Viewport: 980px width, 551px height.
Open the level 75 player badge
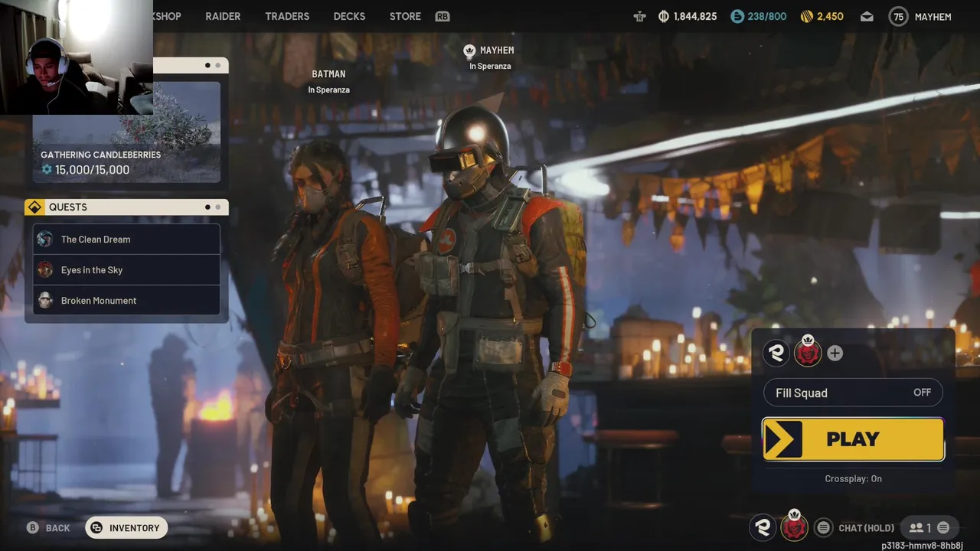(x=898, y=17)
